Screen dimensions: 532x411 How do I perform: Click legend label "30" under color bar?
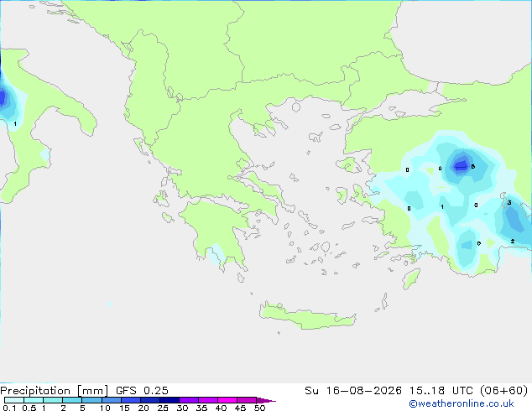pyautogui.click(x=182, y=408)
